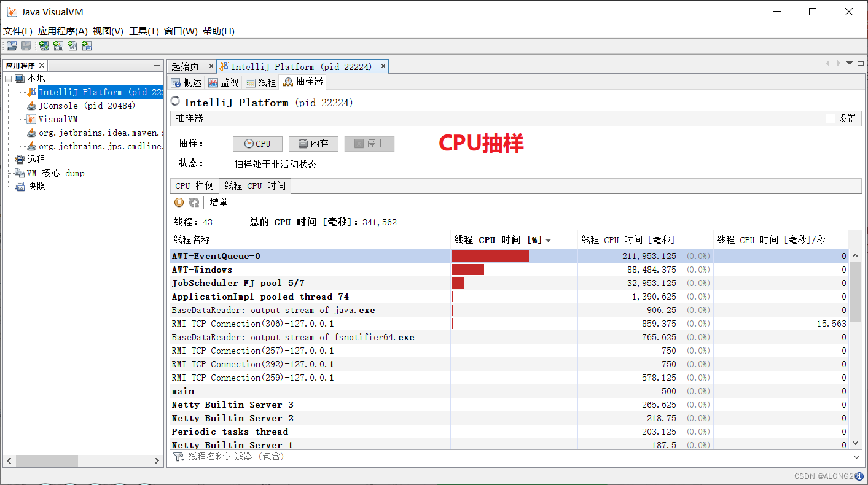Click the grayed-out Save Snapshot toolbar icon
868x485 pixels.
[26, 46]
